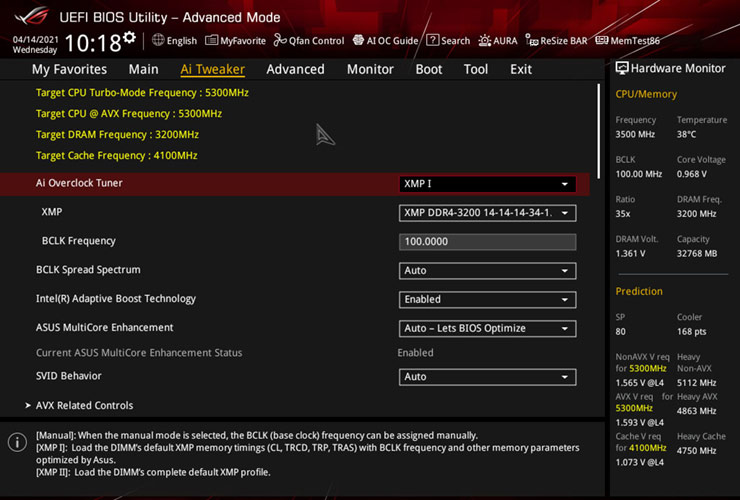
Task: Click Target CPU @ AVX Frequency text
Action: (x=129, y=114)
